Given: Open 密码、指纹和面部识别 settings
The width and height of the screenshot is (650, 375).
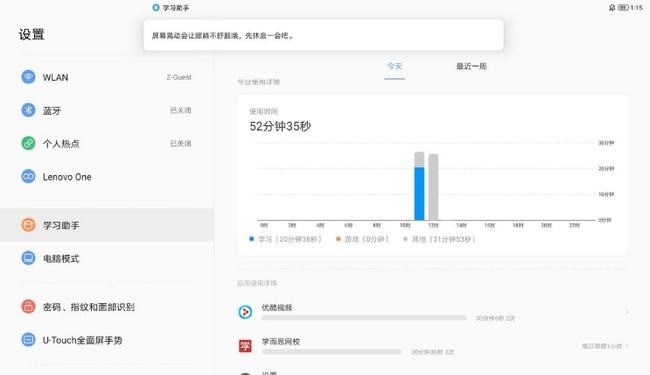Looking at the screenshot, I should pos(107,307).
